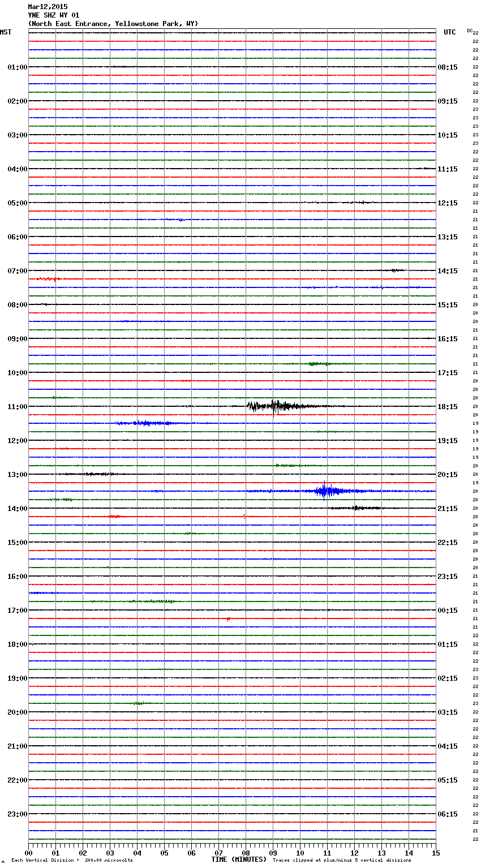The height and width of the screenshot is (868, 481).
Task: Click the 14:15 UTC time label
Action: click(448, 271)
